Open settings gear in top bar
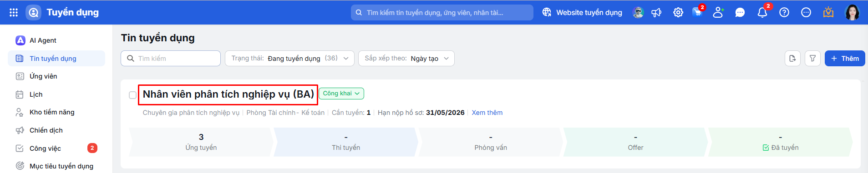868x173 pixels. [678, 12]
